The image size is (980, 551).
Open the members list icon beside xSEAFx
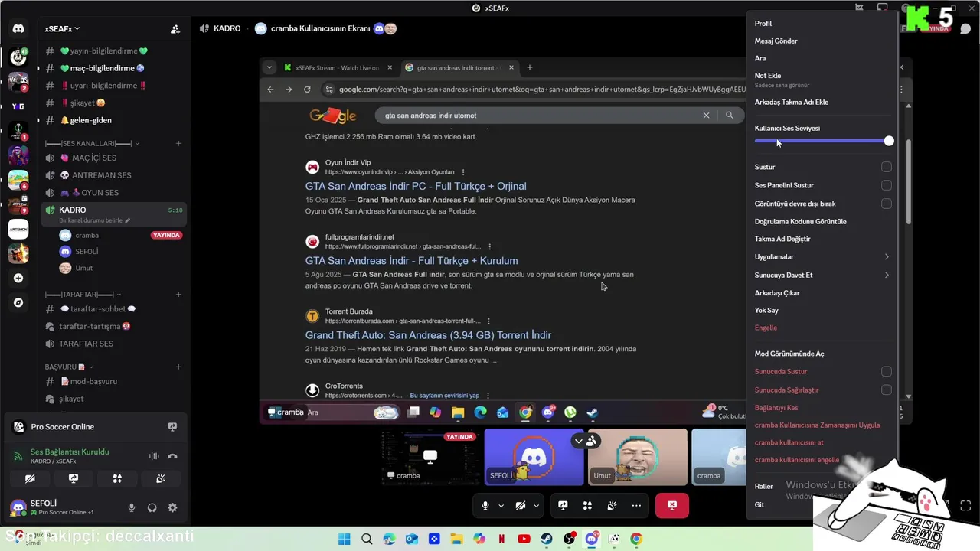point(175,29)
